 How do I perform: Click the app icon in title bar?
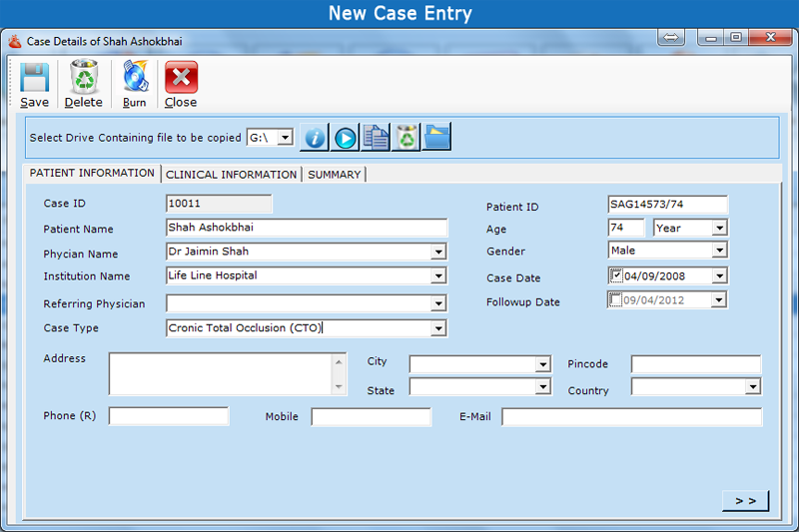tap(15, 41)
